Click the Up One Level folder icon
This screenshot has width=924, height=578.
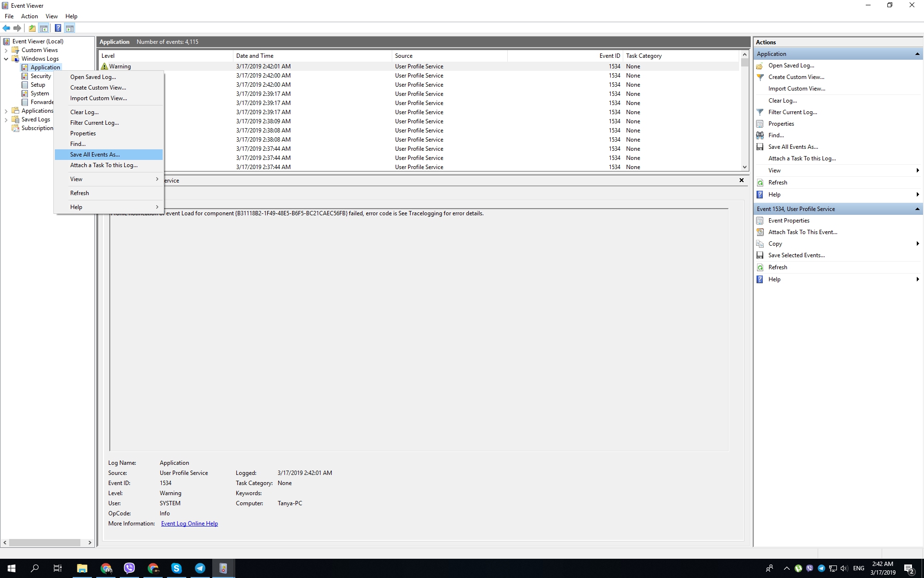(x=32, y=28)
